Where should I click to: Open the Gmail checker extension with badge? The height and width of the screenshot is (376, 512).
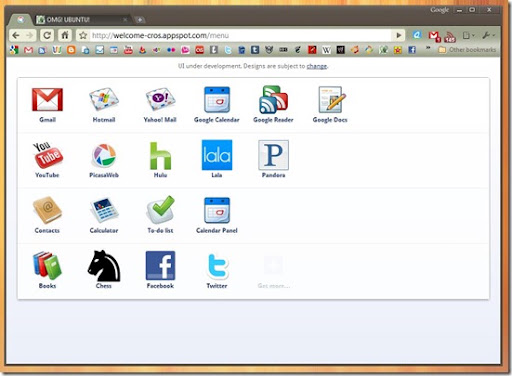coord(434,36)
